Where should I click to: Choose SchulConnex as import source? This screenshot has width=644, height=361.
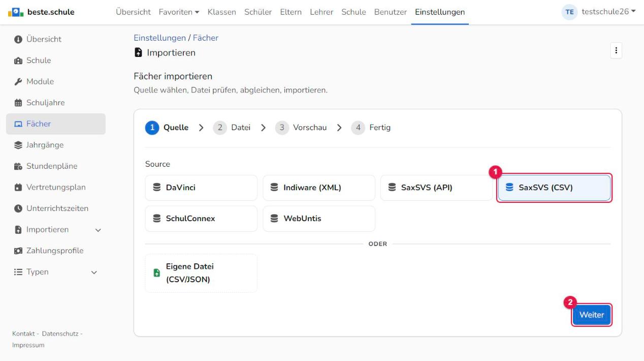201,219
